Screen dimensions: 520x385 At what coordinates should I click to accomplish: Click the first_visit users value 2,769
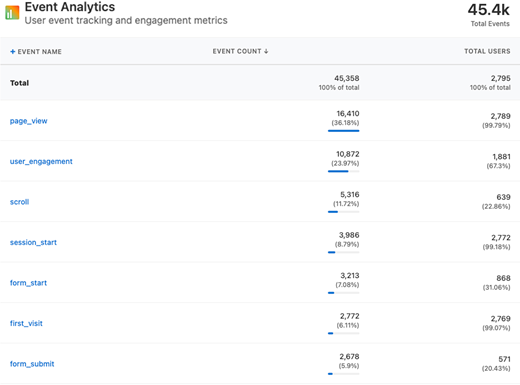(500, 319)
